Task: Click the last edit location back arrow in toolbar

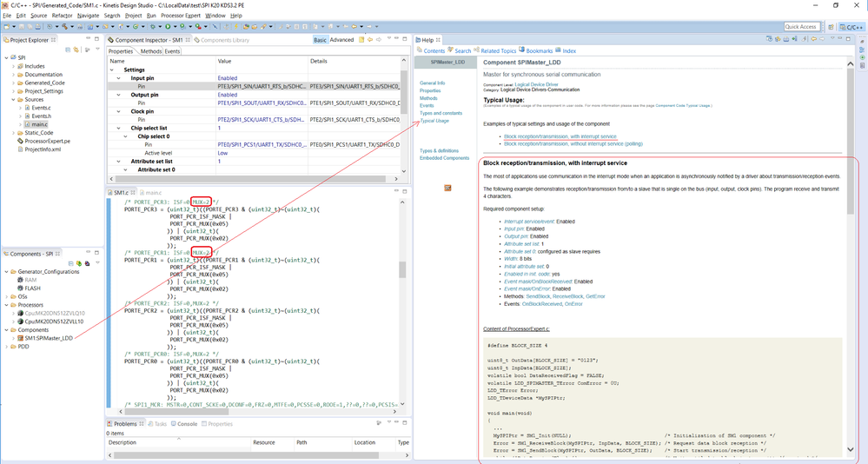Action: [346, 26]
